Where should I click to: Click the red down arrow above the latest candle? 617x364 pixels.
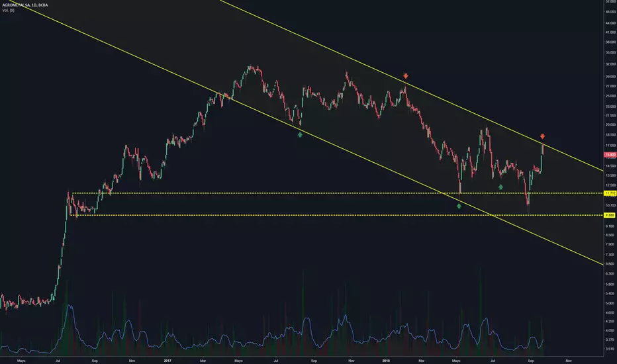[x=543, y=136]
